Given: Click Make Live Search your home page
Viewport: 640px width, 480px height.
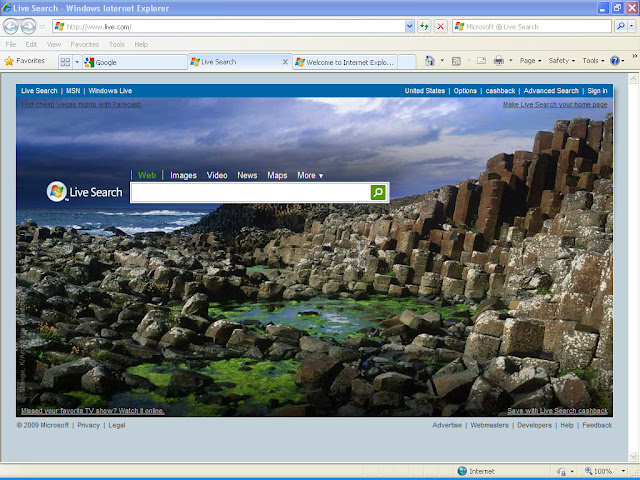Looking at the screenshot, I should pos(555,104).
